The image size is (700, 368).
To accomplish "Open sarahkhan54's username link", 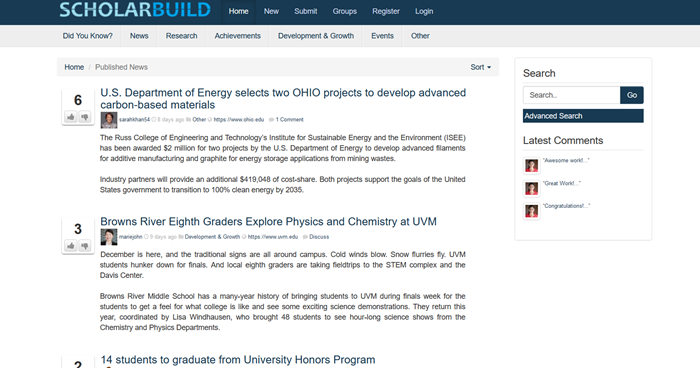I will coord(134,120).
